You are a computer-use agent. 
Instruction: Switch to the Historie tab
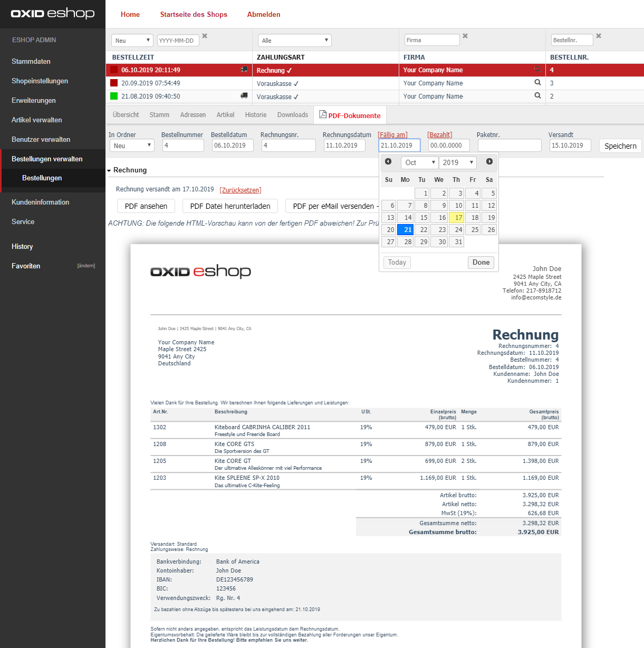(x=256, y=115)
